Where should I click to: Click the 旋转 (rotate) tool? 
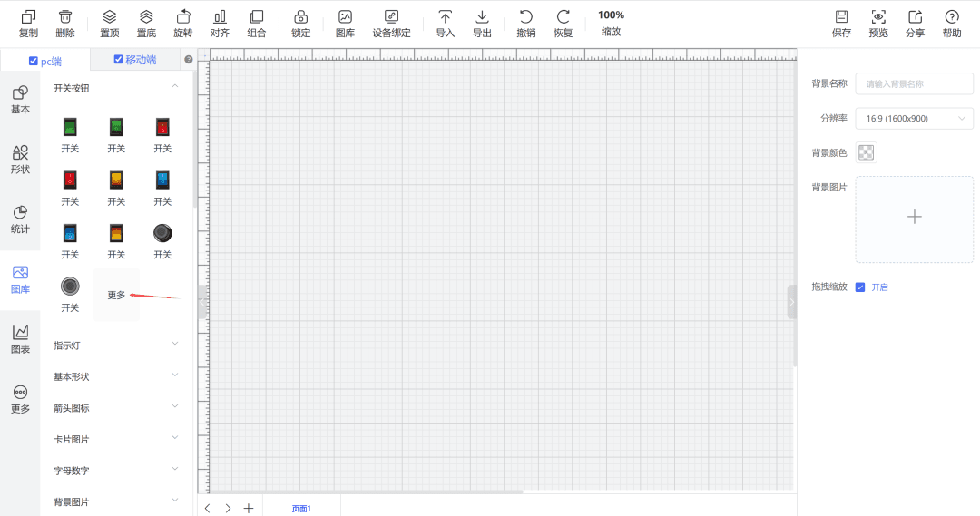183,24
